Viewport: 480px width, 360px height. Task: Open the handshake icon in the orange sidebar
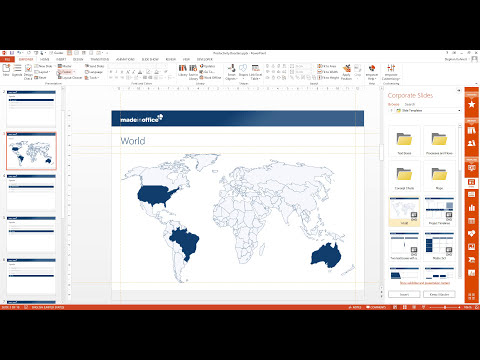[x=471, y=234]
